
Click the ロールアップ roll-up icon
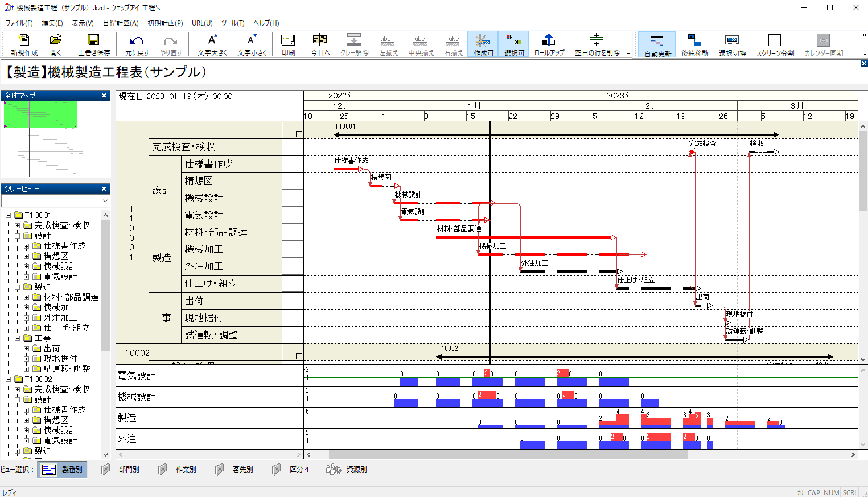pos(549,44)
